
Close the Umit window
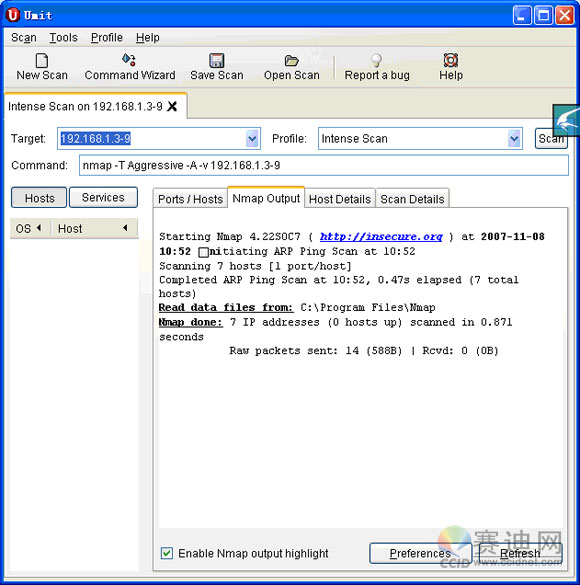(x=565, y=15)
